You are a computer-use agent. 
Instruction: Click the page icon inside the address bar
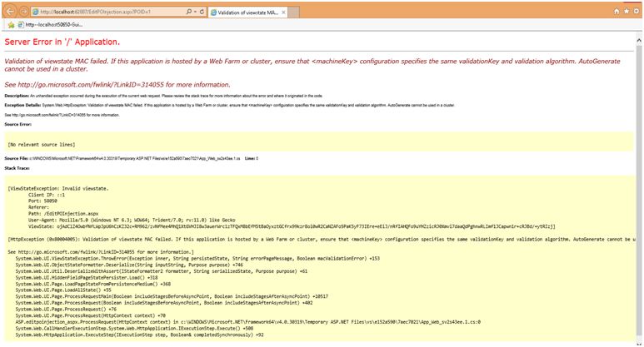tap(36, 12)
